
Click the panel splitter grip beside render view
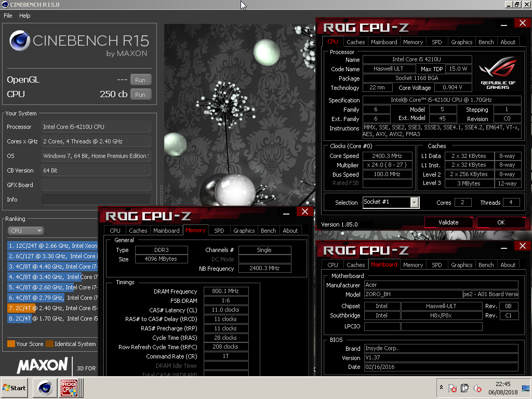point(161,195)
